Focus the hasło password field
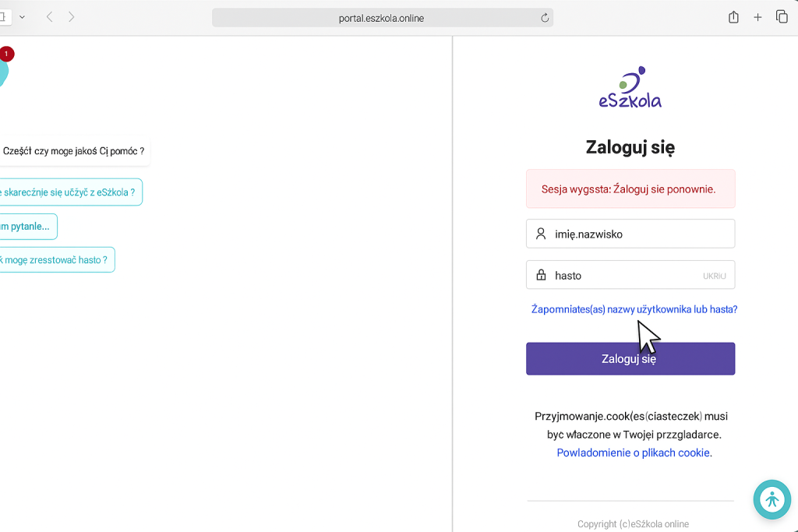 [630, 275]
